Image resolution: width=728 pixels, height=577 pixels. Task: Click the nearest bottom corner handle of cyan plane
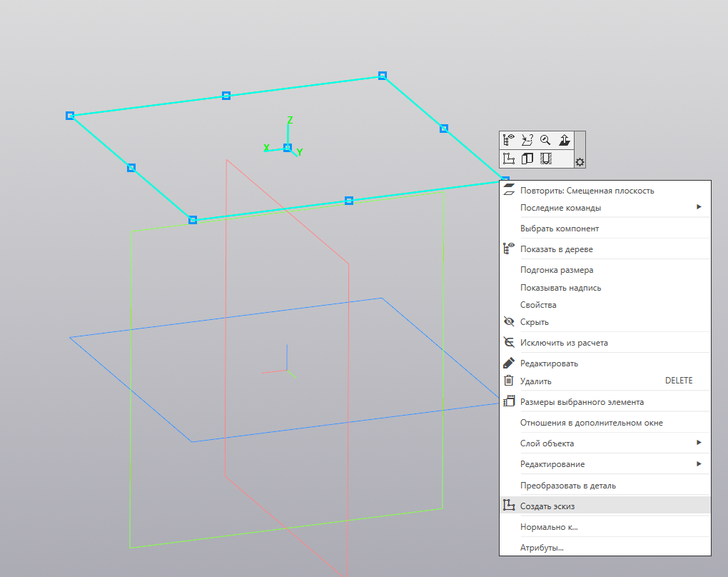[x=193, y=220]
